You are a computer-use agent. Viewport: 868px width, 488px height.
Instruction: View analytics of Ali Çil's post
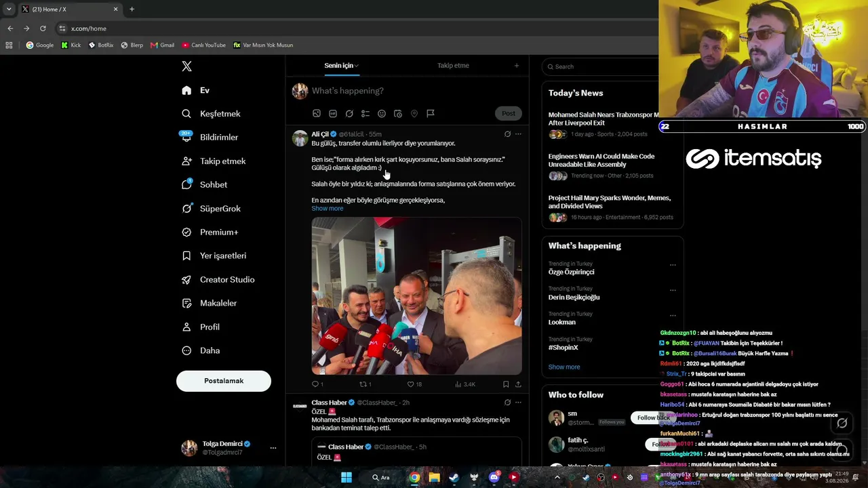coord(458,384)
